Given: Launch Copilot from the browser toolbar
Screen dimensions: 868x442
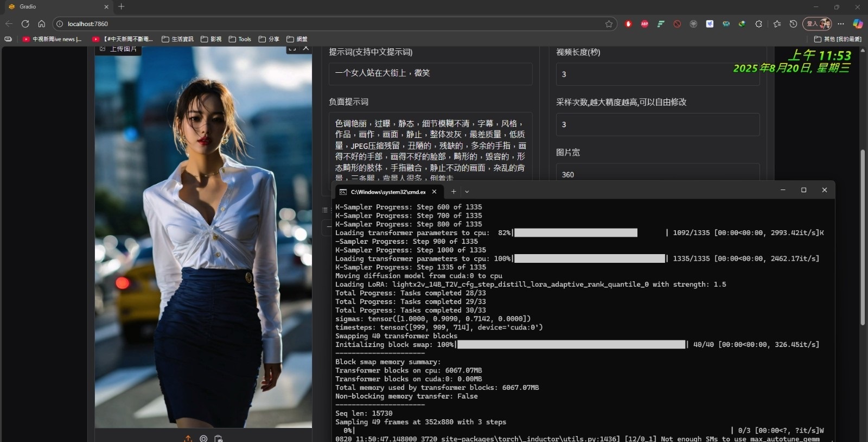Looking at the screenshot, I should (x=858, y=24).
